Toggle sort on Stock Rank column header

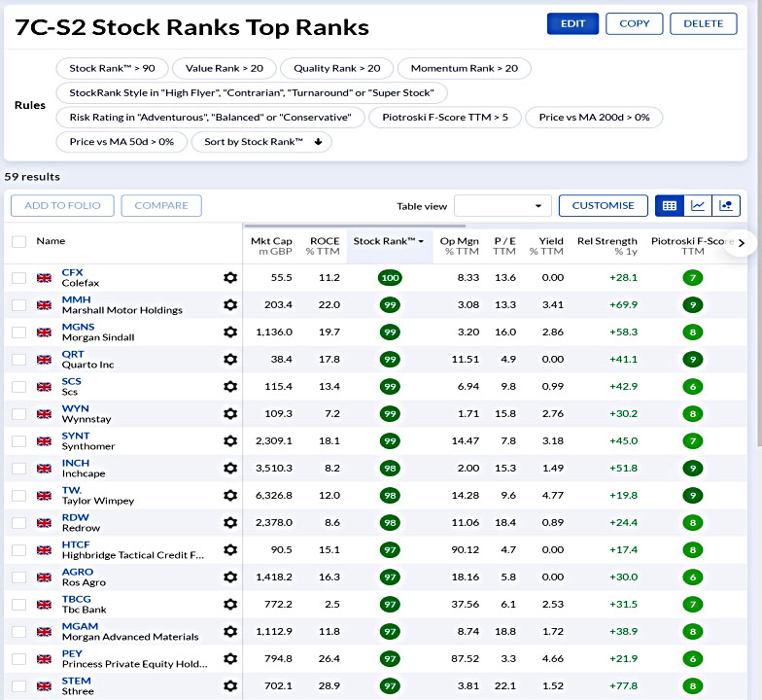click(389, 241)
